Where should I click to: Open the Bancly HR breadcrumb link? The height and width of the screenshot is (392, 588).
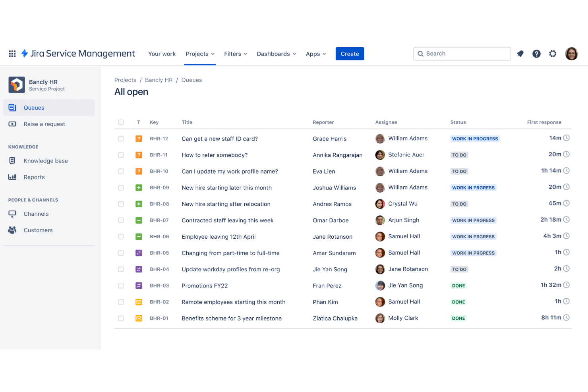point(159,80)
